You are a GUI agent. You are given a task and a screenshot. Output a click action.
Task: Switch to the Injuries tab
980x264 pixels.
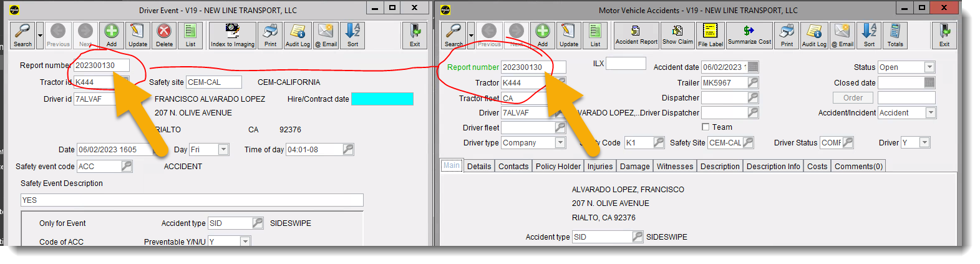(600, 166)
